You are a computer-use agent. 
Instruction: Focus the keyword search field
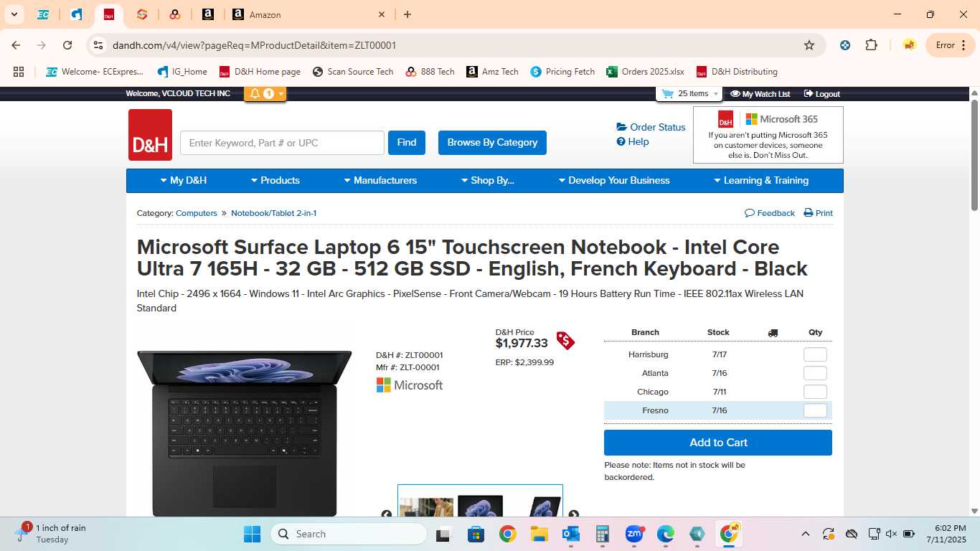tap(282, 143)
